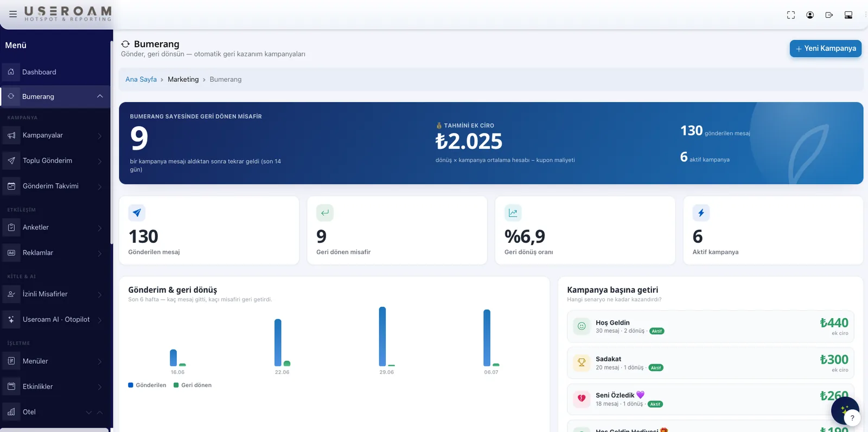Screen dimensions: 868x432
Task: Click the Dashboard home icon
Action: coord(11,72)
